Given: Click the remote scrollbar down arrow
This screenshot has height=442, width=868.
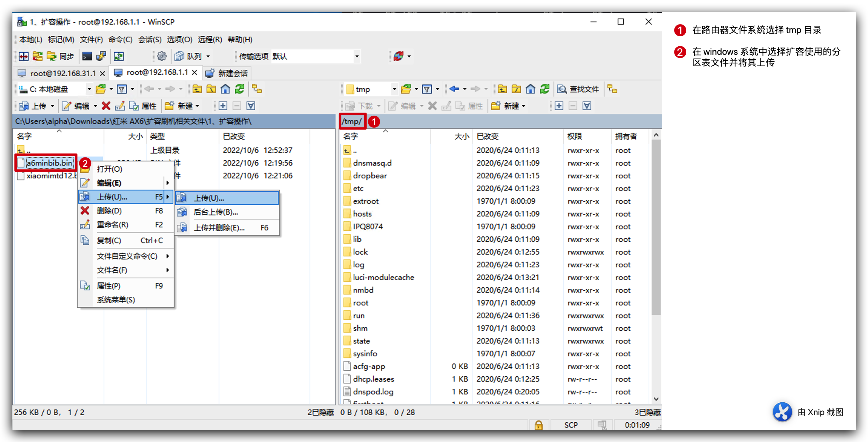Looking at the screenshot, I should tap(655, 399).
